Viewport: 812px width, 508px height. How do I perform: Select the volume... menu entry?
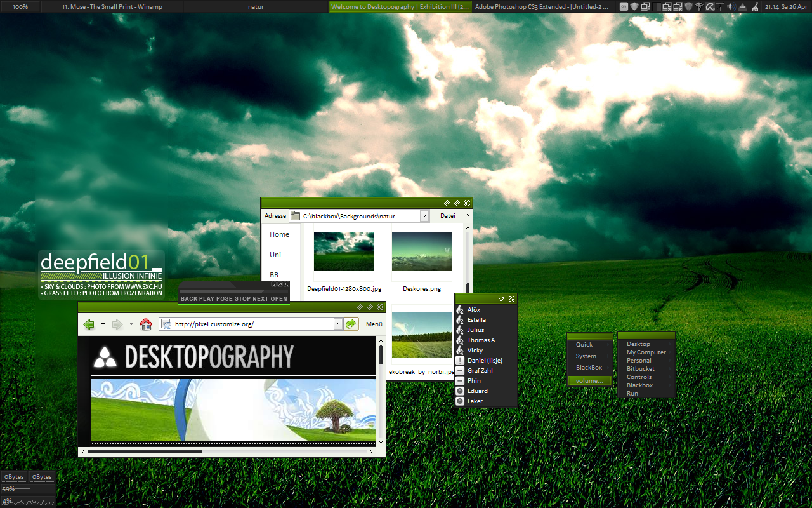[590, 381]
